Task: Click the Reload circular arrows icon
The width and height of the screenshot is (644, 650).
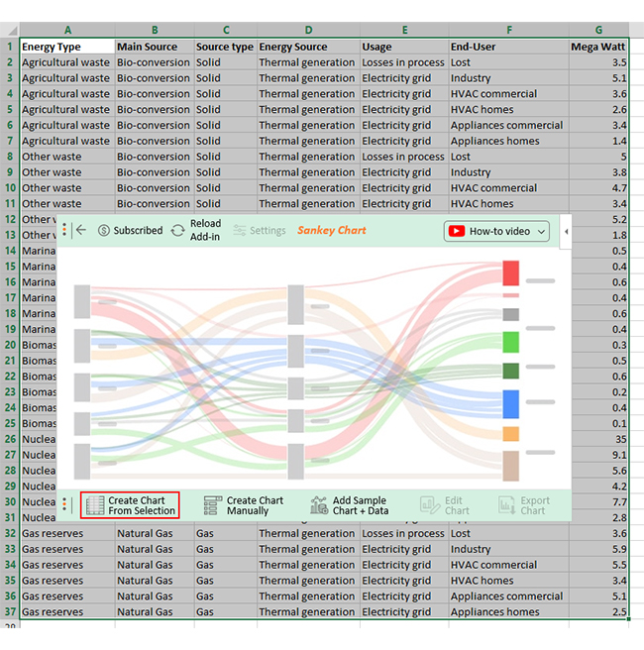Action: pyautogui.click(x=177, y=230)
